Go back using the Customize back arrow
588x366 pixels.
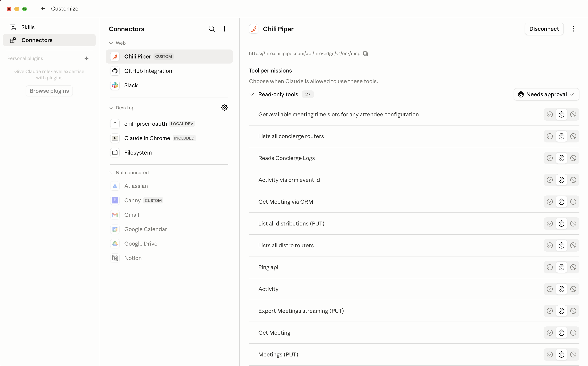coord(43,9)
